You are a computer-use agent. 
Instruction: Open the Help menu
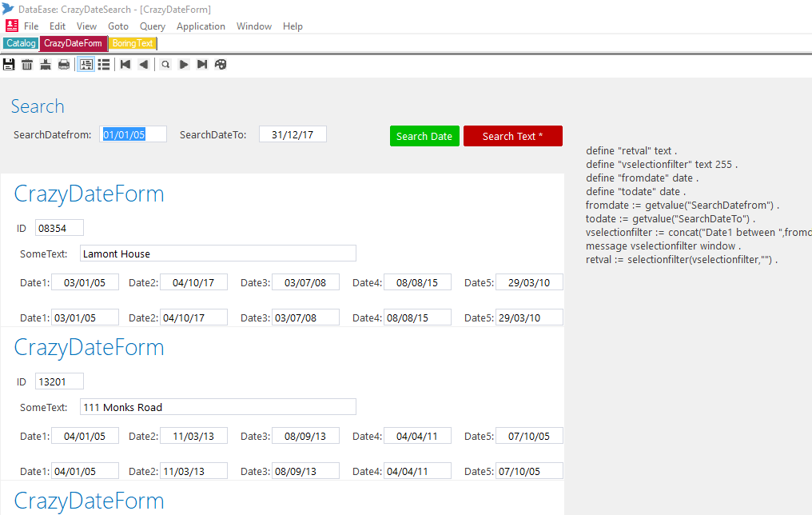[293, 26]
